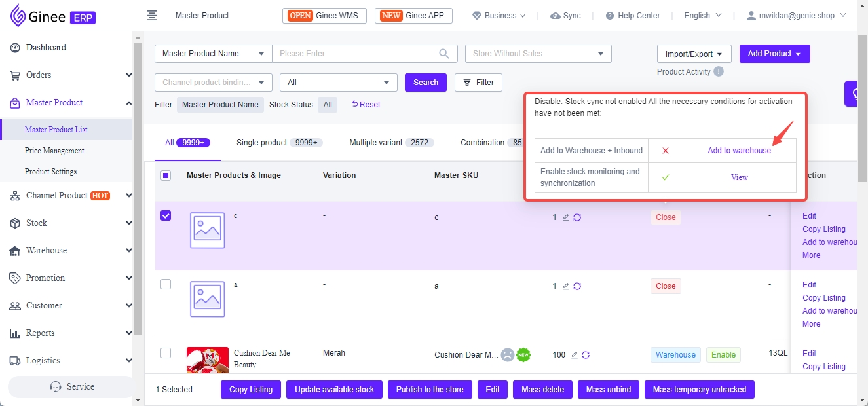Viewport: 868px width, 406px height.
Task: Click the Copy Listing bottom button
Action: pos(251,390)
